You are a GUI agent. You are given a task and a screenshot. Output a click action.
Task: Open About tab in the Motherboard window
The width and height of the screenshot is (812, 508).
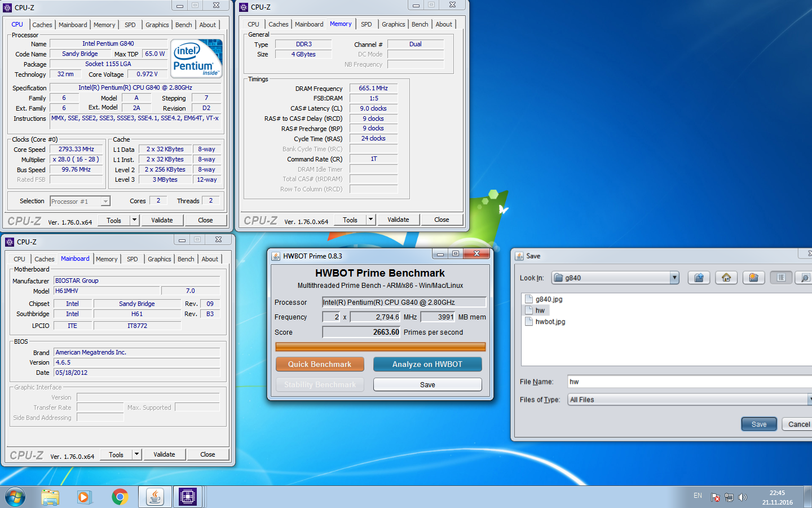pos(210,259)
